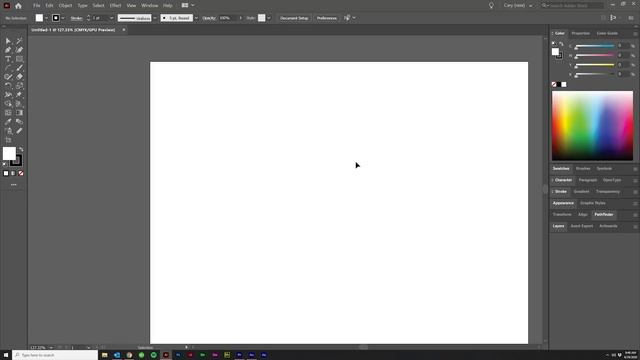
Task: Select the Shaper tool
Action: tap(8, 77)
